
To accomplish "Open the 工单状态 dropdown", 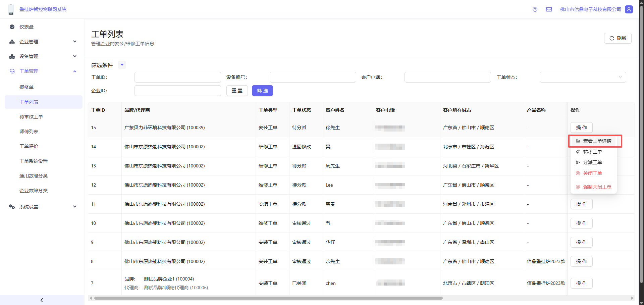I will [583, 77].
